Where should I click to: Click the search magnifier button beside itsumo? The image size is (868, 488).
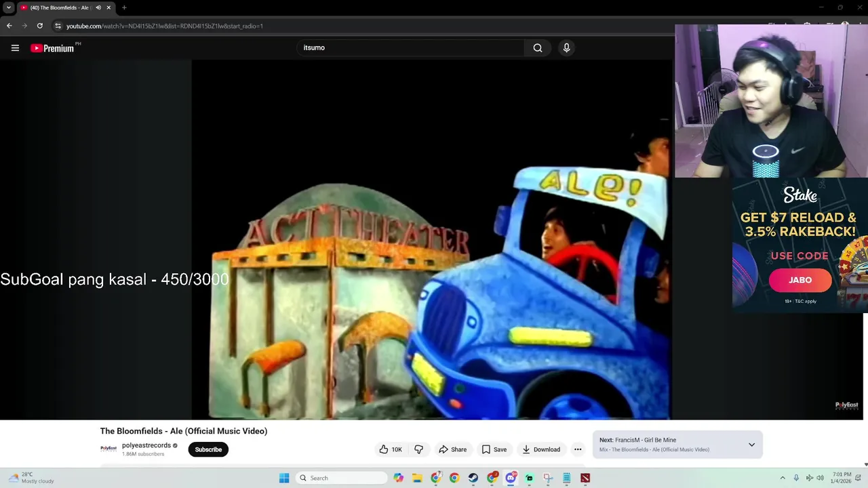point(538,48)
